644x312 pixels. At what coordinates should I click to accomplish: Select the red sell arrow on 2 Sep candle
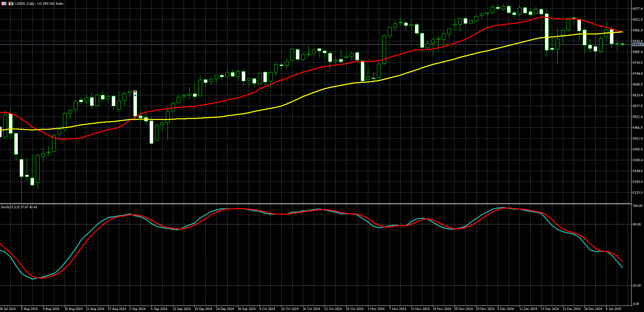pyautogui.click(x=135, y=92)
